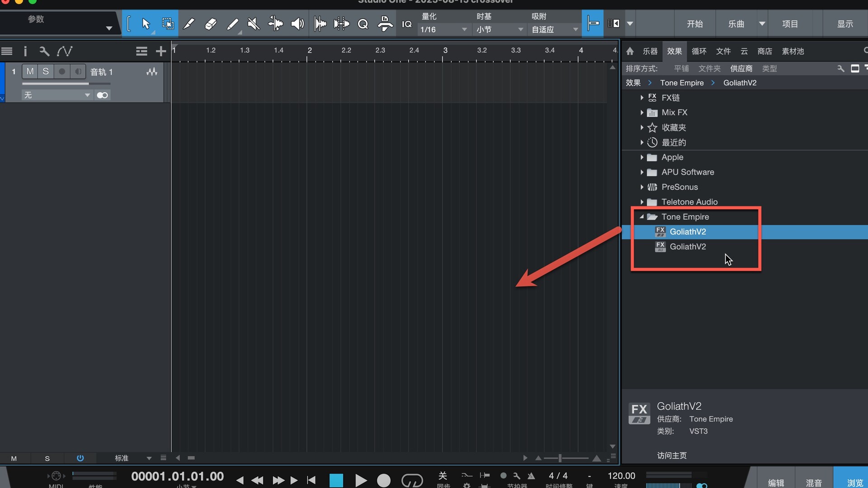Open browser settings wrench icon
The width and height of the screenshot is (868, 488).
pos(840,69)
